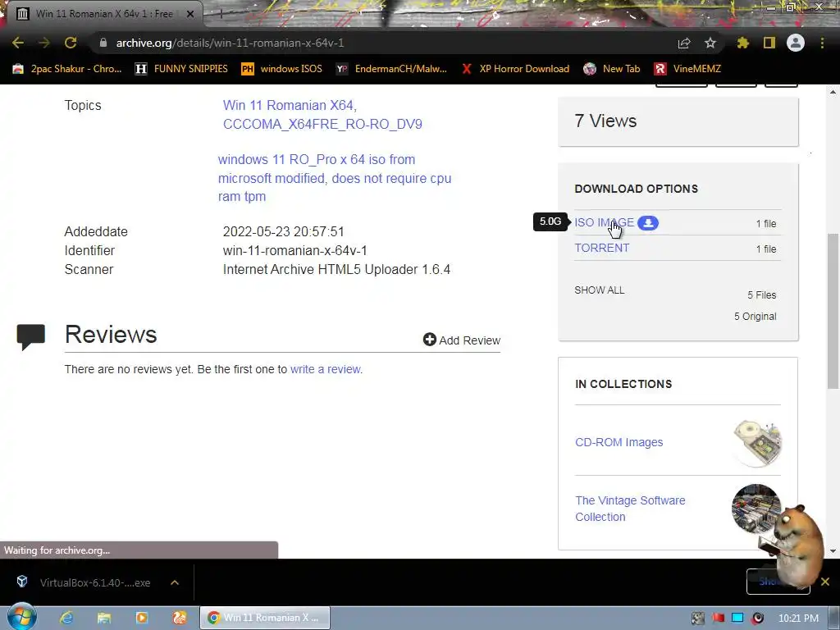Open the Chrome three-dot menu
This screenshot has height=630, width=840.
pos(822,43)
